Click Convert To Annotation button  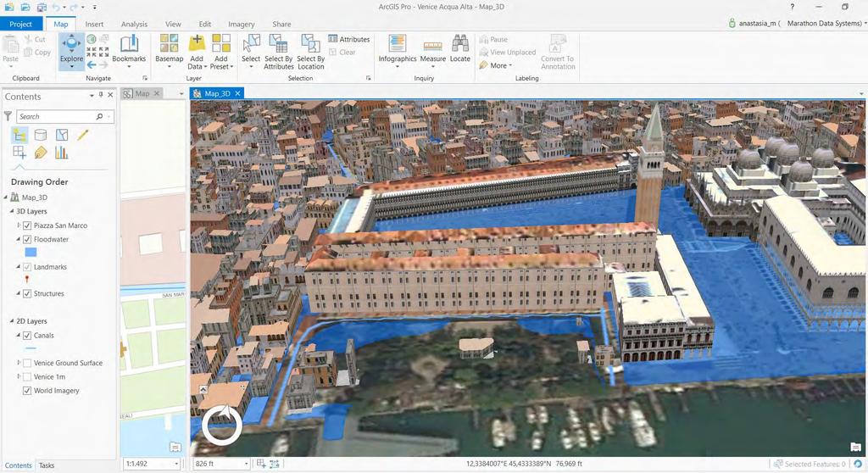[558, 51]
